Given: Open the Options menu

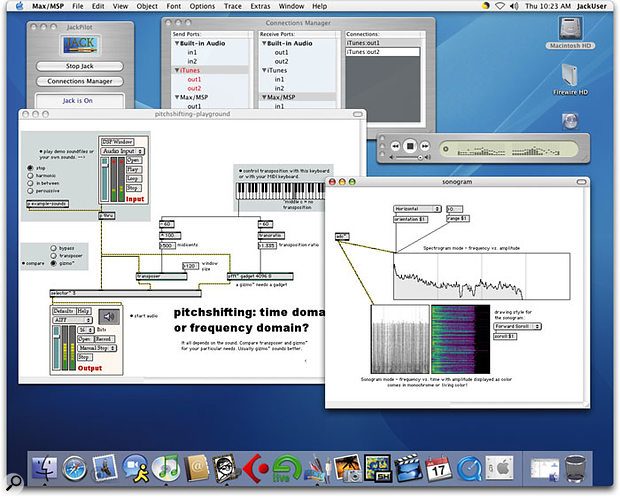Looking at the screenshot, I should tap(202, 6).
